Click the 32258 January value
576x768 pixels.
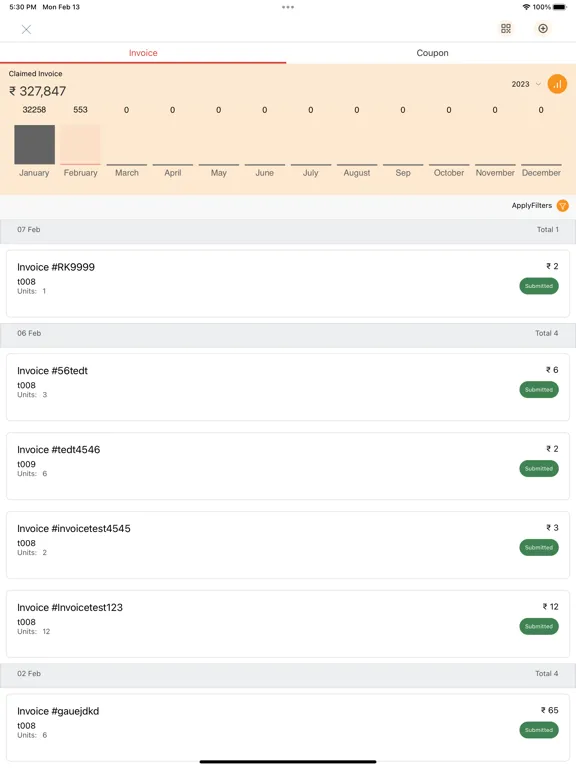34,110
